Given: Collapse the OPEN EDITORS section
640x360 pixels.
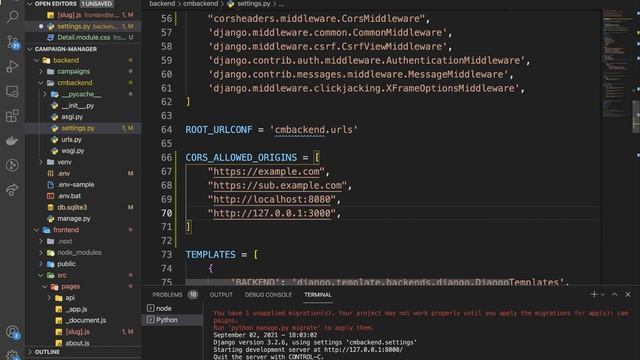Looking at the screenshot, I should point(29,4).
